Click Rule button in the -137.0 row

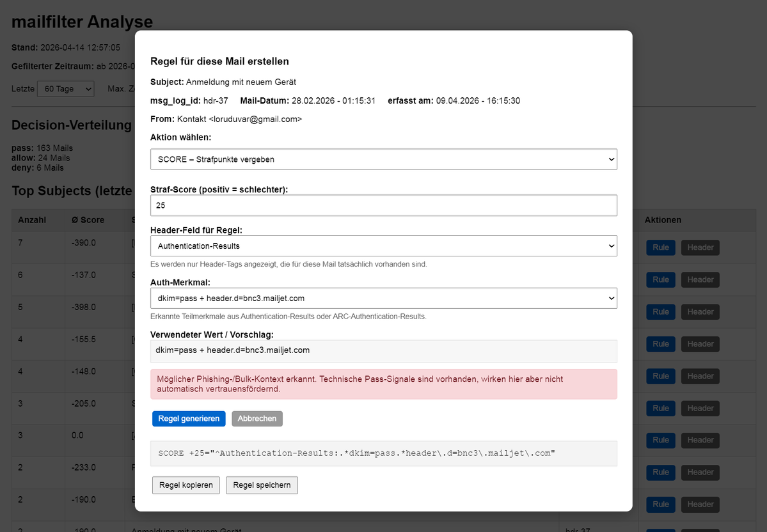[661, 279]
